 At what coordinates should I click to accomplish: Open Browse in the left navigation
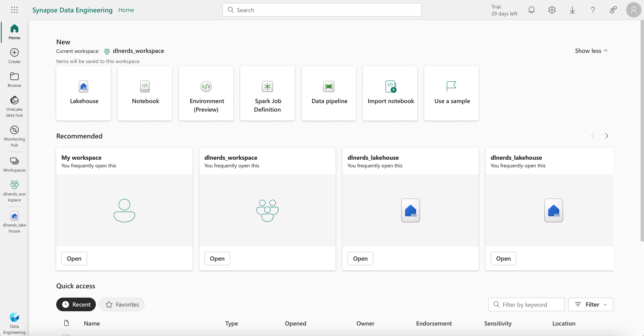tap(14, 79)
